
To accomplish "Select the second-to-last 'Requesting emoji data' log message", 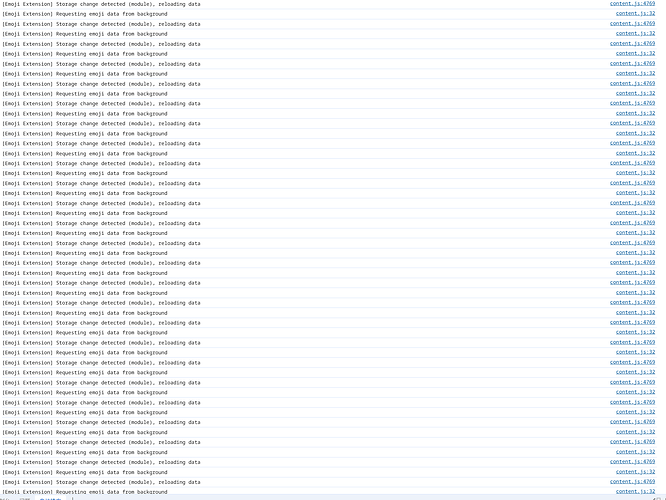I will pos(85,472).
